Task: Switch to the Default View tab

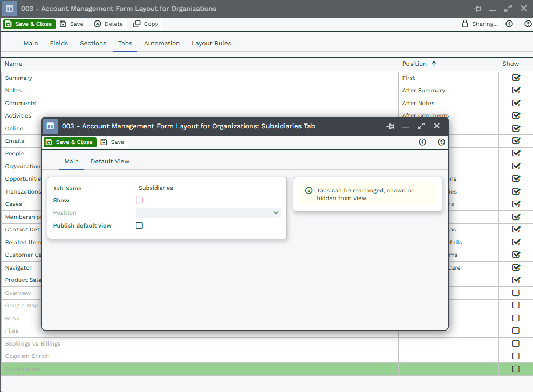Action: click(110, 161)
